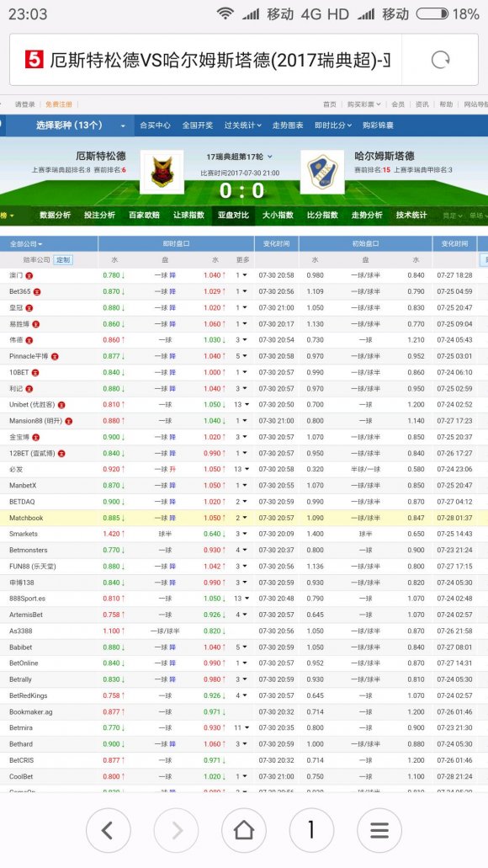488x868 pixels.
Task: Switch to the 让球指数 tab
Action: click(x=188, y=215)
